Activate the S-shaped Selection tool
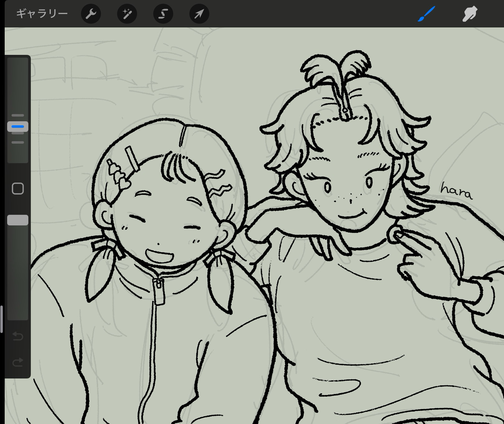Image resolution: width=504 pixels, height=424 pixels. click(163, 14)
